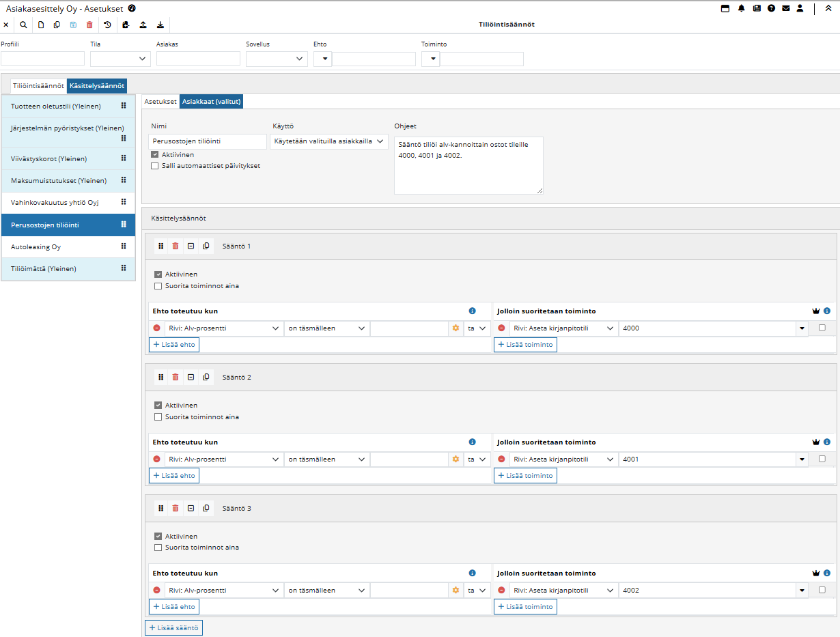The height and width of the screenshot is (637, 840).
Task: Remove the Sääntö 1 condition with red minus
Action: (x=156, y=328)
